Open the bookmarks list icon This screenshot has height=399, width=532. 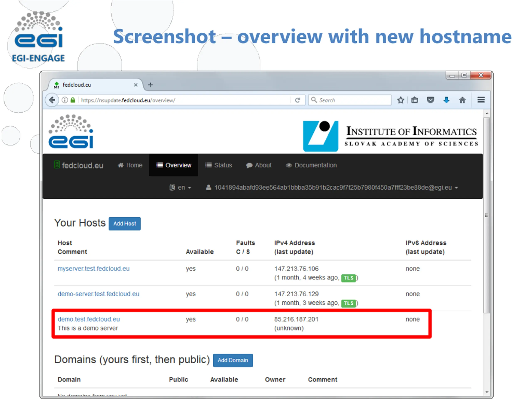click(414, 100)
